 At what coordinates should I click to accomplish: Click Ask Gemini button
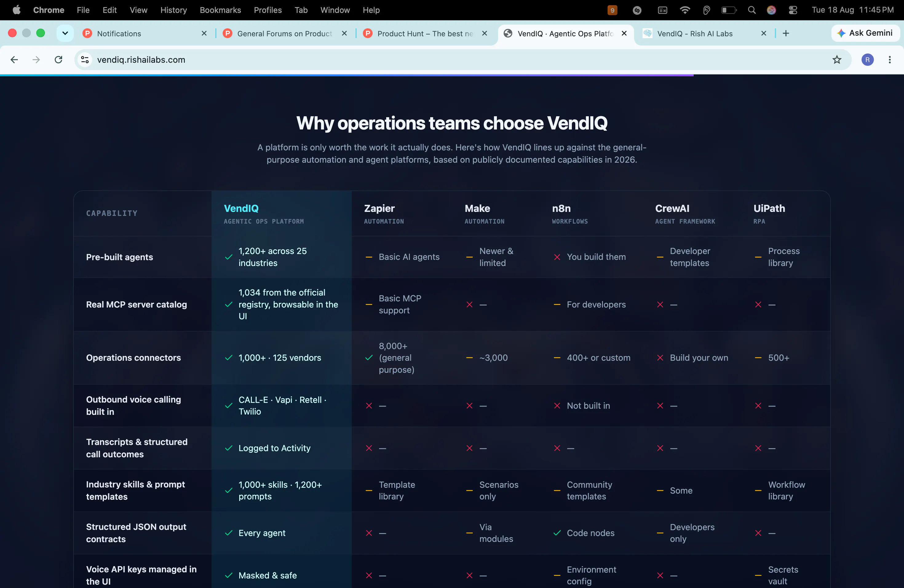point(865,33)
